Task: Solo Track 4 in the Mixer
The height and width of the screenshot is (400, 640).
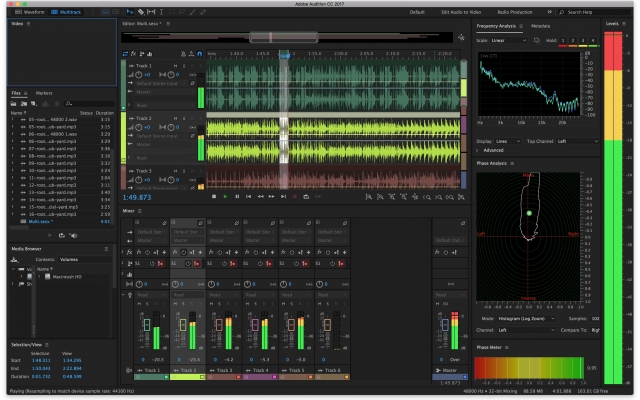Action: pyautogui.click(x=255, y=304)
